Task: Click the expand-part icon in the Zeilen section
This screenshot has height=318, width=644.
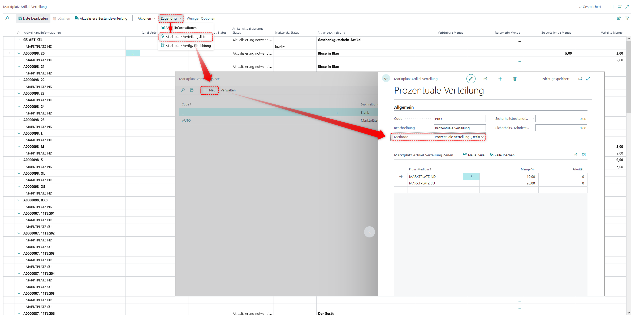Action: pyautogui.click(x=584, y=155)
